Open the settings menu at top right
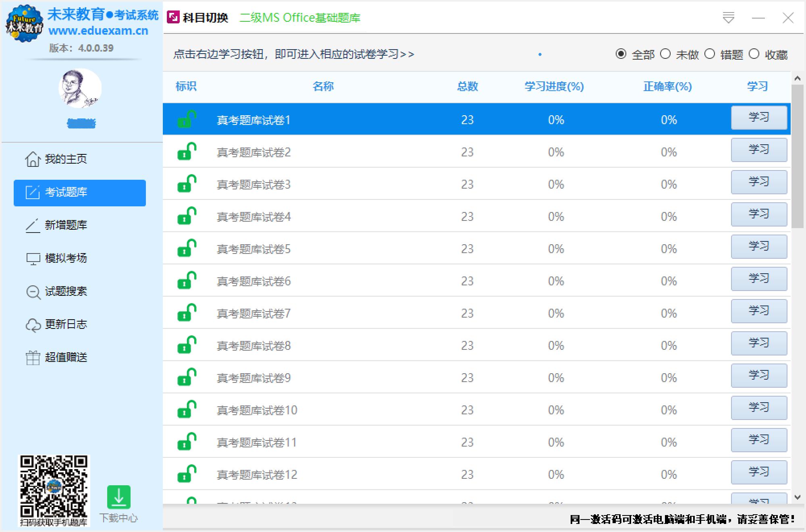The width and height of the screenshot is (806, 532). (728, 18)
